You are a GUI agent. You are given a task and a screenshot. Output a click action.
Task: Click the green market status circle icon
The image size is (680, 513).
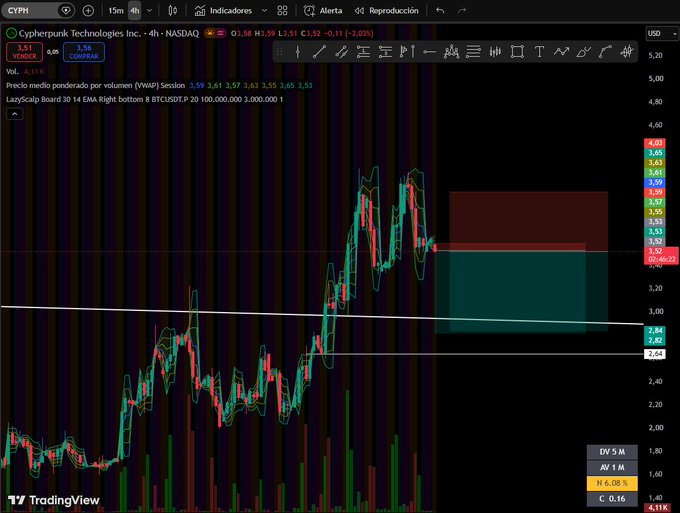coord(11,33)
